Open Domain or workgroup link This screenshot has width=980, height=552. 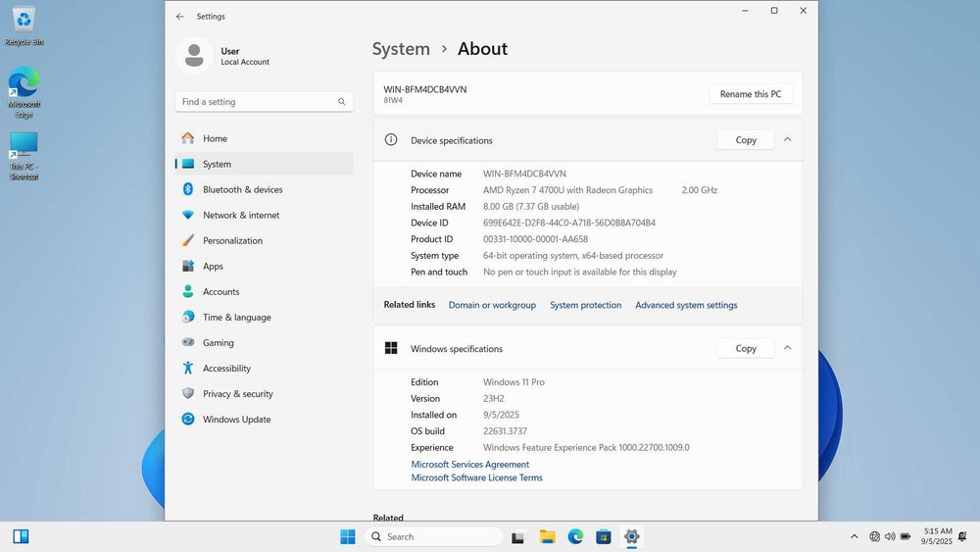tap(492, 305)
